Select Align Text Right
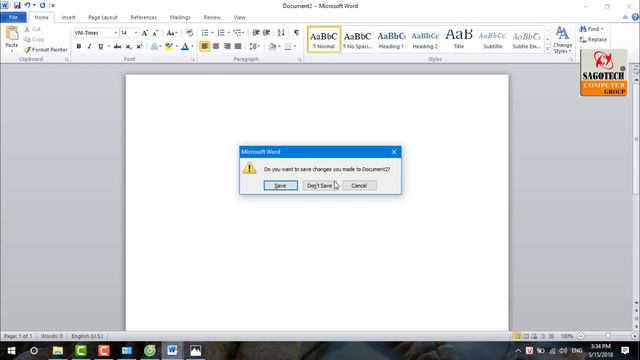 point(227,47)
